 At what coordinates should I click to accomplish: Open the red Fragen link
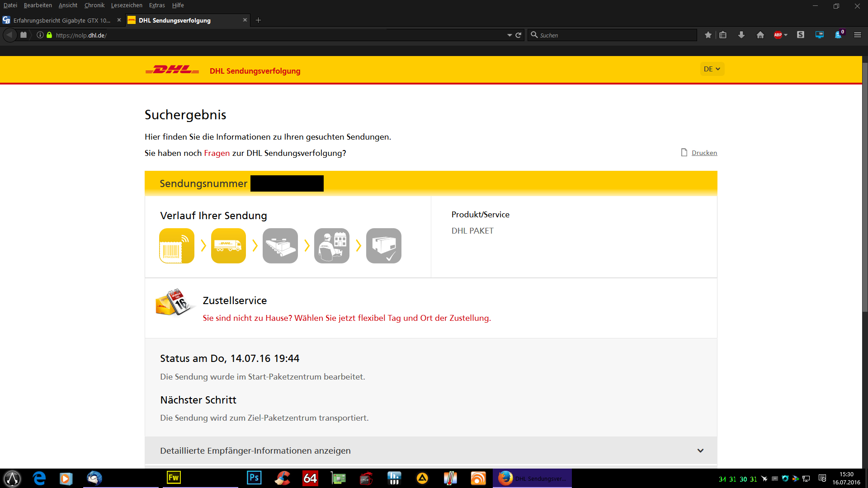coord(217,153)
